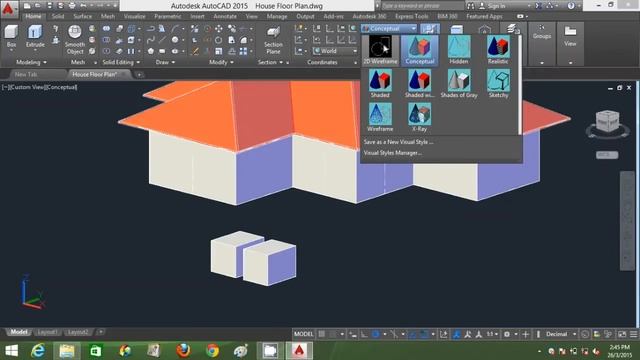
Task: Add a new drawing tab
Action: (139, 75)
